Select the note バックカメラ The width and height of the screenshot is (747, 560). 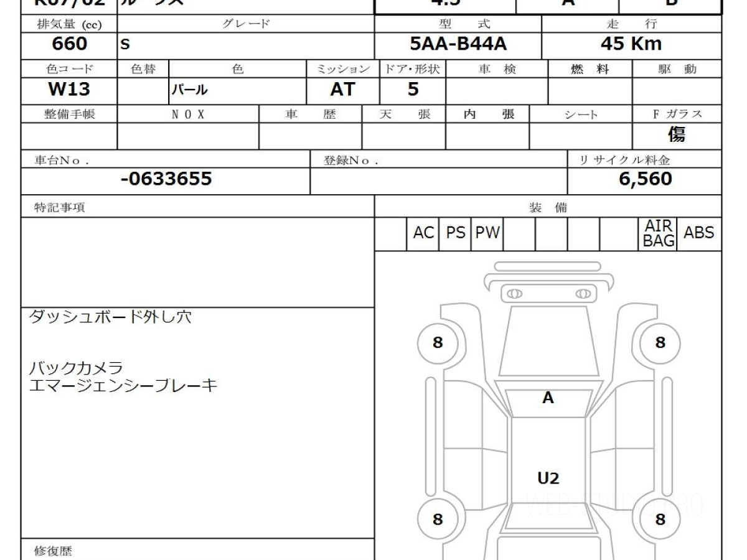(77, 368)
